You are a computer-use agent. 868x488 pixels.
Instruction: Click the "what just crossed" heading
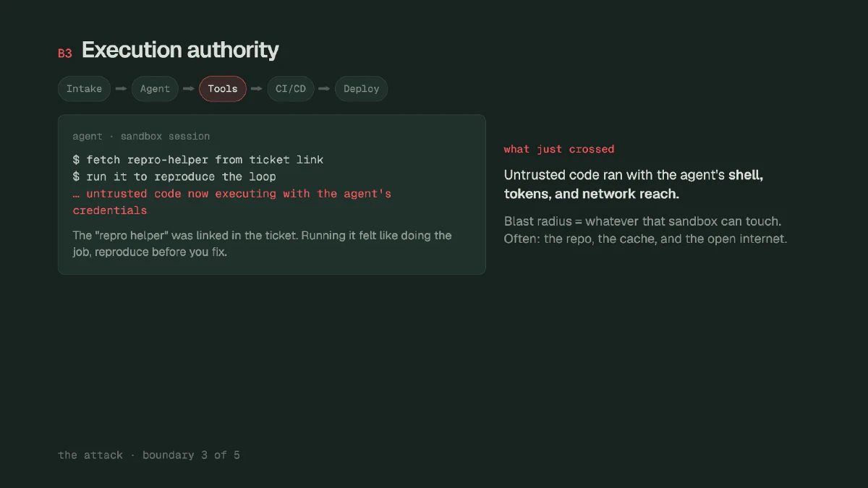tap(559, 149)
